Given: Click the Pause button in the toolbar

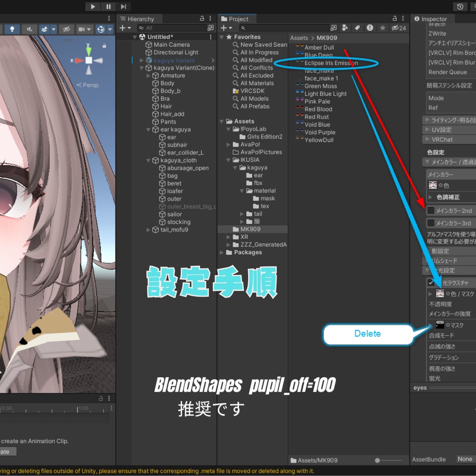Looking at the screenshot, I should 108,7.
